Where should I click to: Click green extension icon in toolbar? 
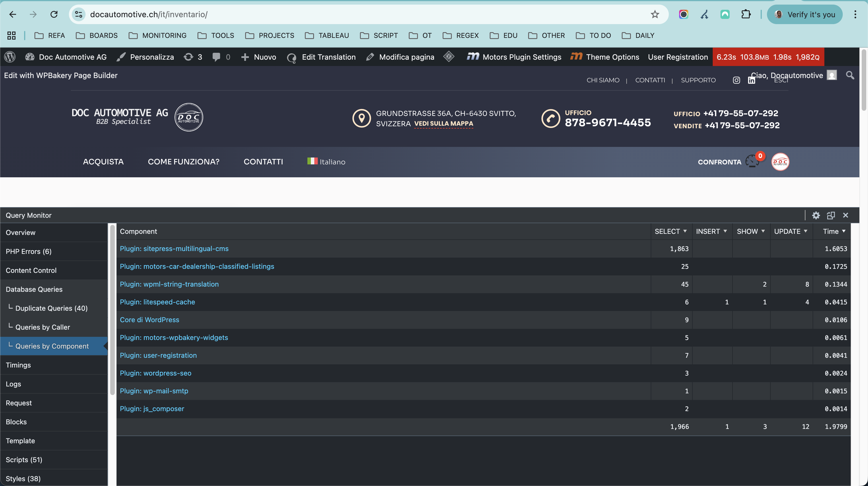pyautogui.click(x=725, y=14)
